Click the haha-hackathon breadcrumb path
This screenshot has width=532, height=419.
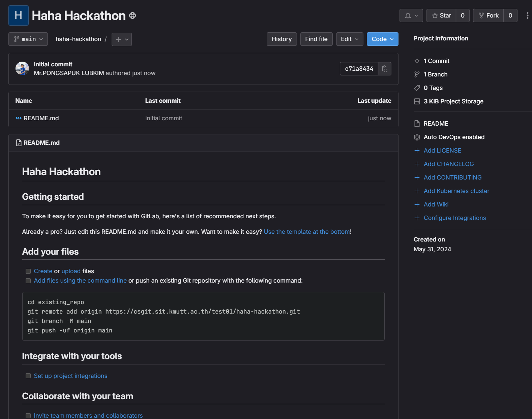pyautogui.click(x=78, y=39)
